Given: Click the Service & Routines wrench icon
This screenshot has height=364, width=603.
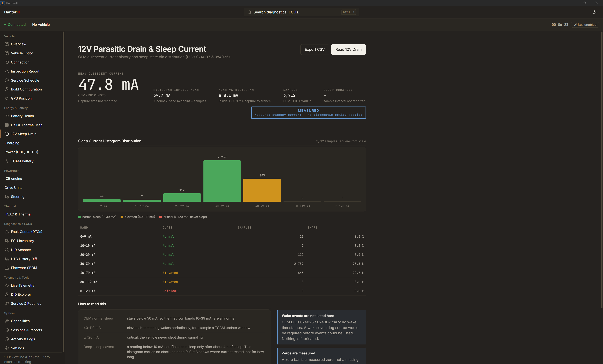Looking at the screenshot, I should pos(7,303).
